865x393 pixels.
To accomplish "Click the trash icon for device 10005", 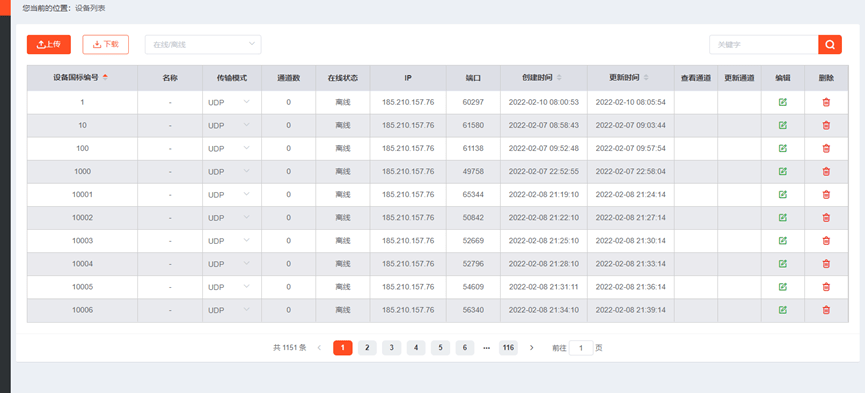I will pos(826,287).
